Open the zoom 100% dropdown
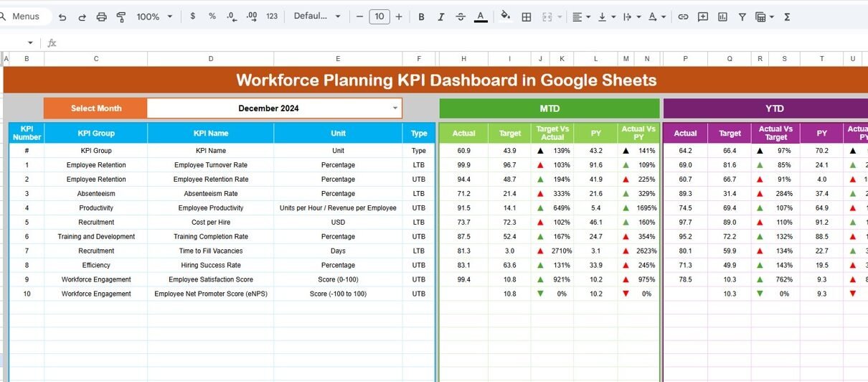Viewport: 868px width, 382px height. (154, 17)
